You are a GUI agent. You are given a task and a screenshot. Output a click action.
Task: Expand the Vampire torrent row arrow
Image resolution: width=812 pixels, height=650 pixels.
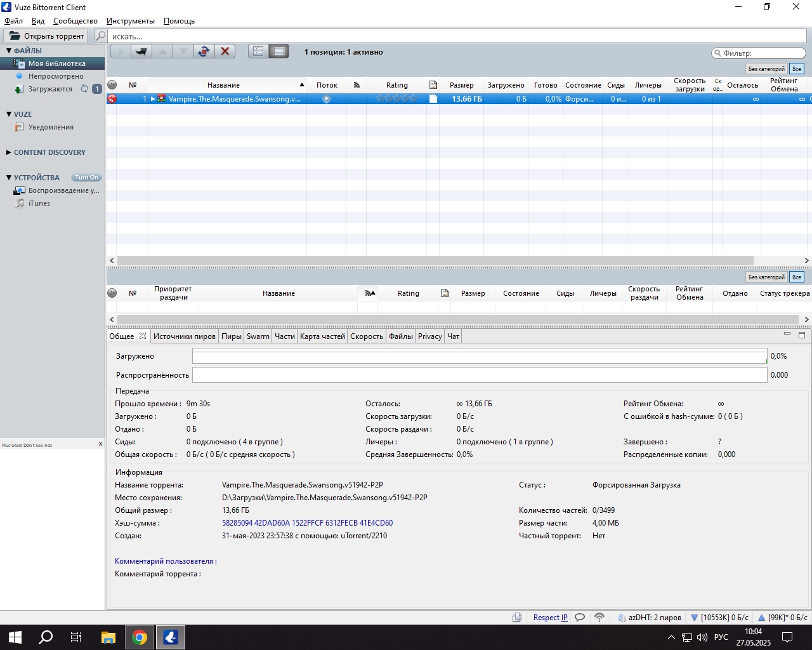point(153,99)
